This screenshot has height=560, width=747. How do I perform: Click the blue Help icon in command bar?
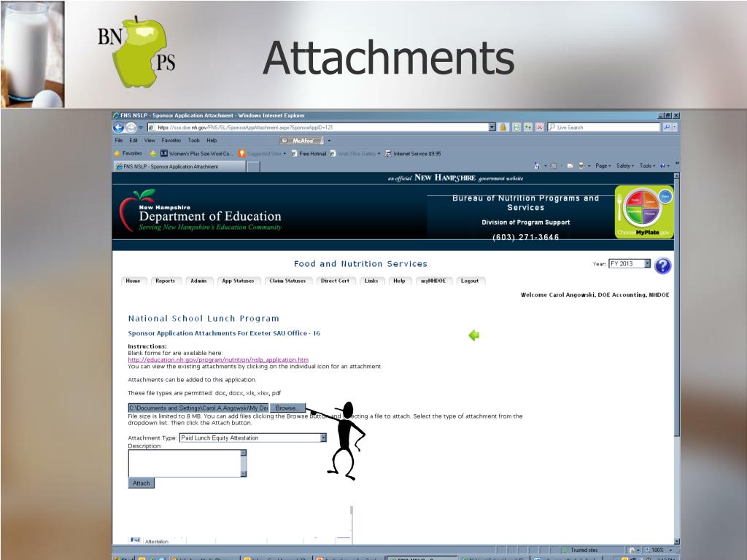point(662,166)
